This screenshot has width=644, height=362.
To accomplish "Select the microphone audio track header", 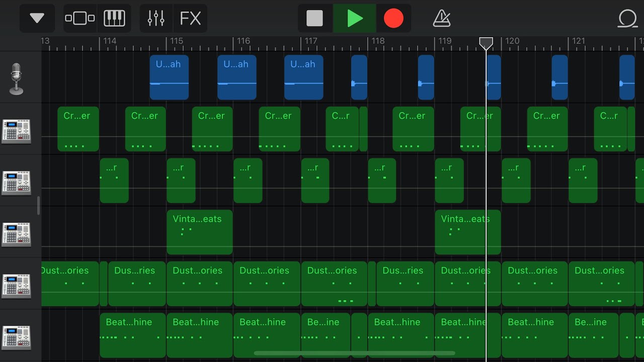I will 17,79.
